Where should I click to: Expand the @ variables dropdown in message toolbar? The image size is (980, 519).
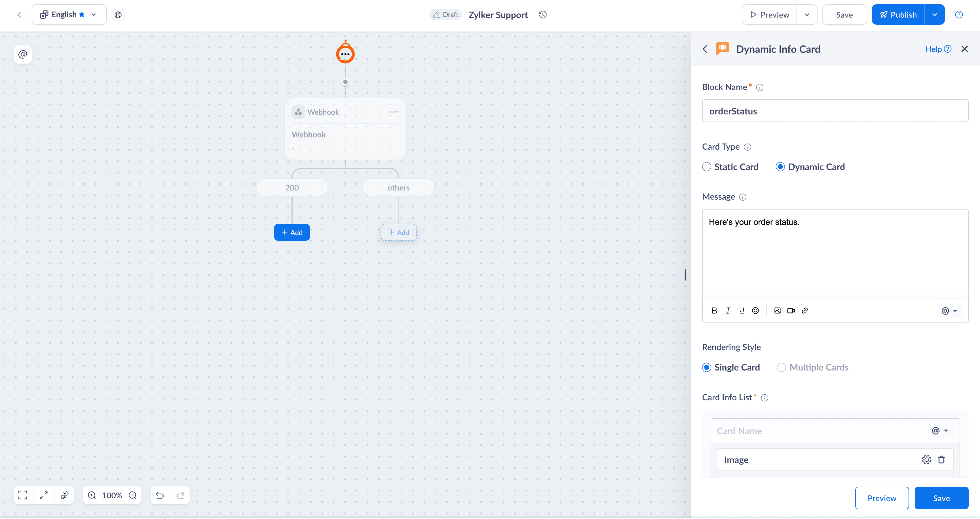949,310
